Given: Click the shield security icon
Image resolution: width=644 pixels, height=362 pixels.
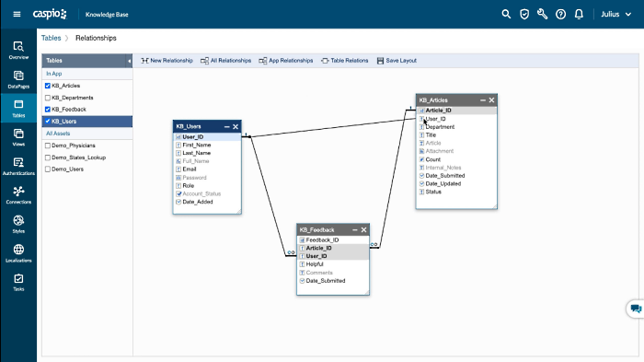Looking at the screenshot, I should [524, 15].
